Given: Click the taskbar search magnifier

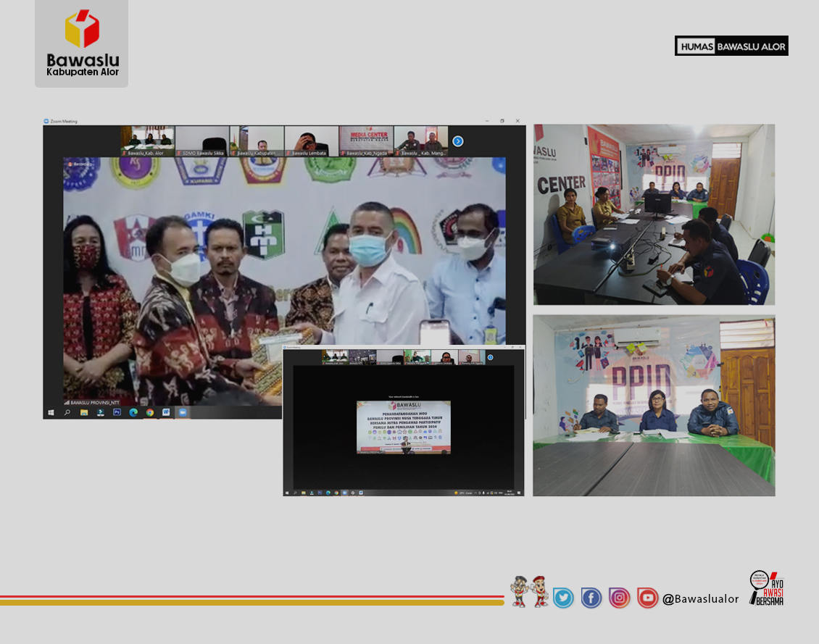Looking at the screenshot, I should 67,412.
